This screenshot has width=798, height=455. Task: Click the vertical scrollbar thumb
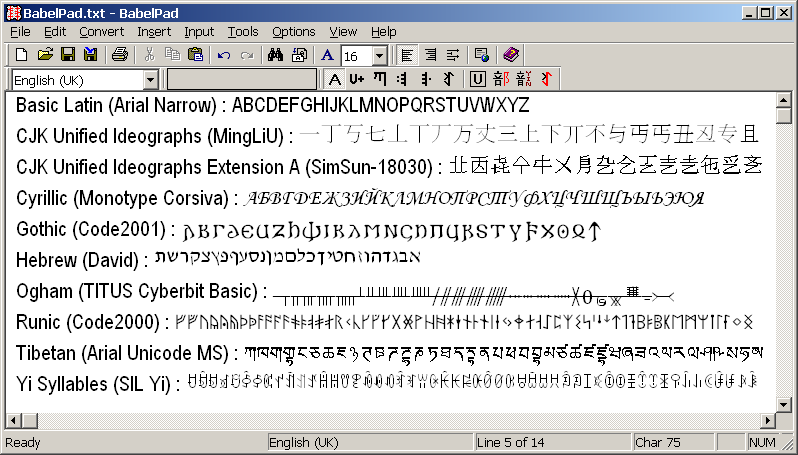784,115
